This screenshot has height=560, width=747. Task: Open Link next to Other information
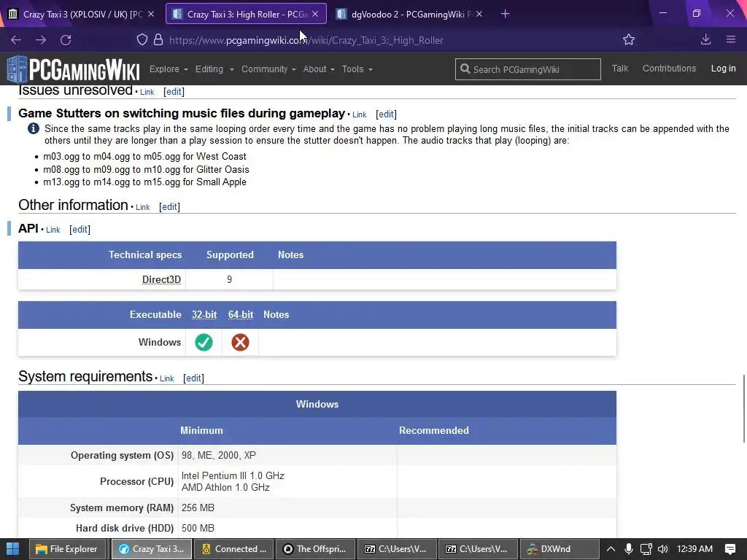click(142, 207)
